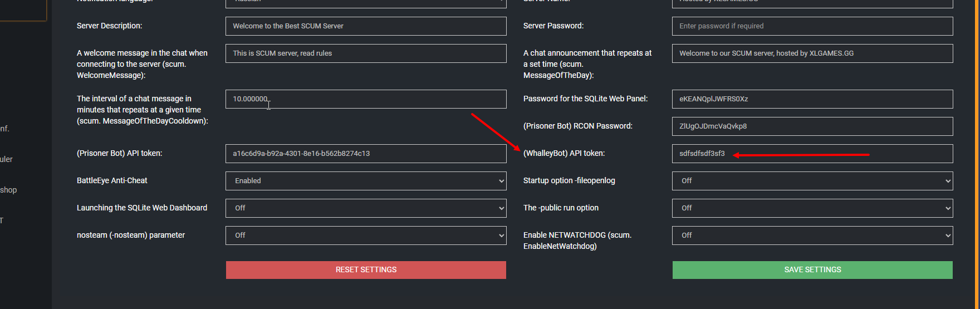This screenshot has width=980, height=309.
Task: Click the red Reset Settings button
Action: point(366,270)
